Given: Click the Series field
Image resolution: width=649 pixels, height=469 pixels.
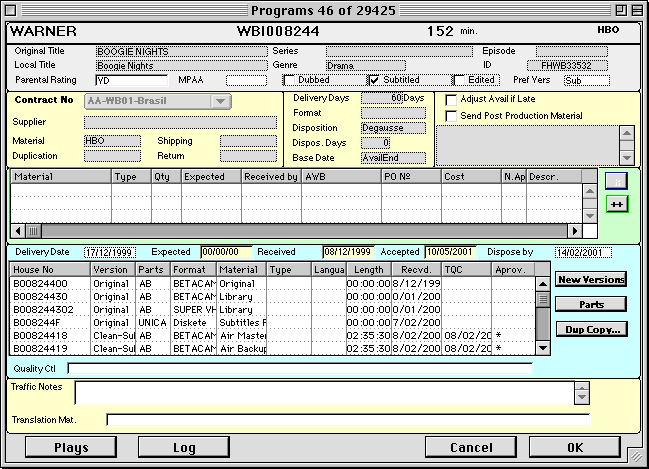Looking at the screenshot, I should (399, 51).
